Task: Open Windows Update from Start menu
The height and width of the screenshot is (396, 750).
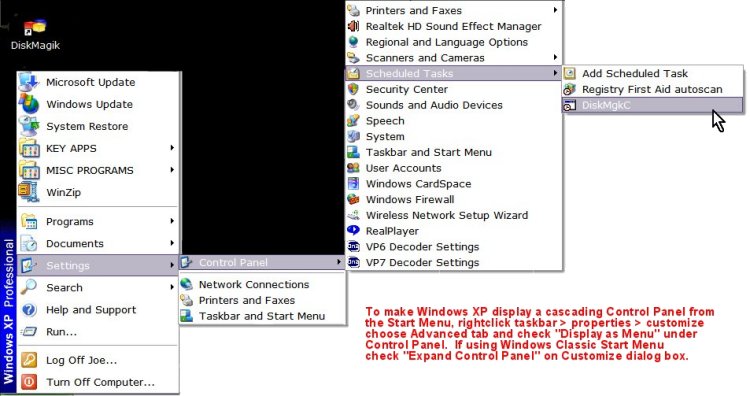Action: tap(98, 104)
